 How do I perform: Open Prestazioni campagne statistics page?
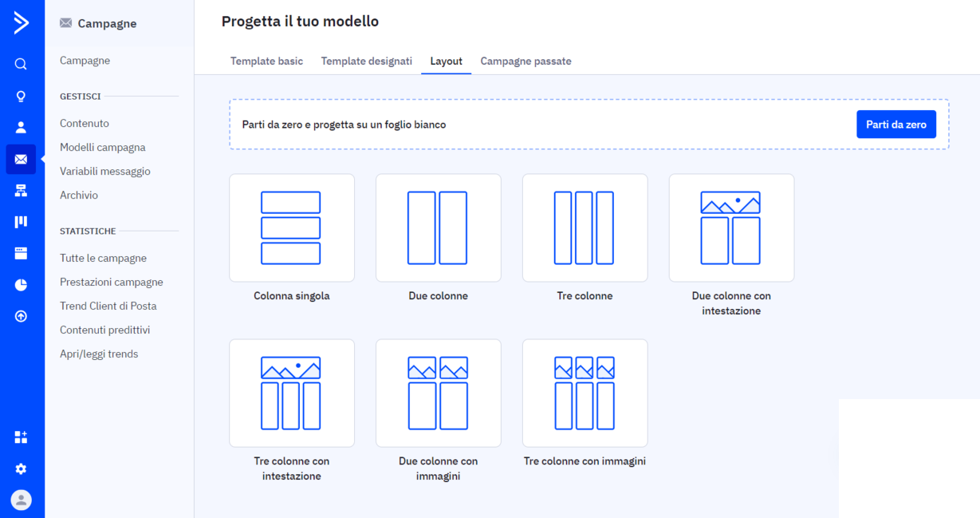(x=111, y=282)
